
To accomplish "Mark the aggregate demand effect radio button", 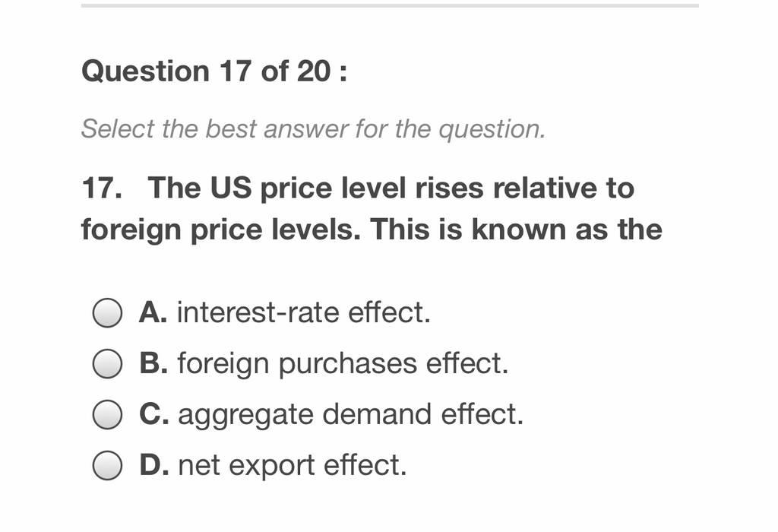I will click(107, 414).
